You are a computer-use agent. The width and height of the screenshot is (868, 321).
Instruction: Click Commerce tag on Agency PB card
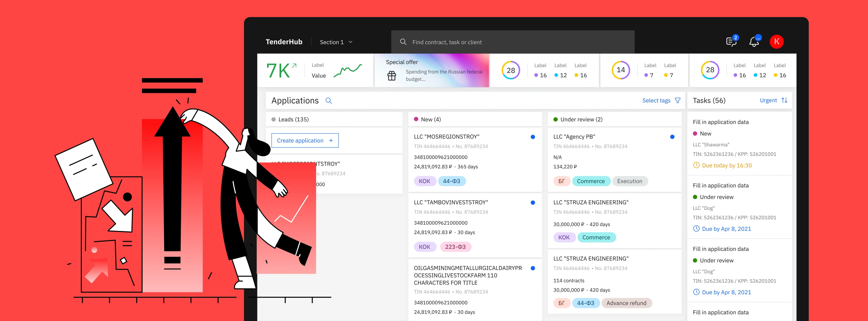[x=591, y=181]
